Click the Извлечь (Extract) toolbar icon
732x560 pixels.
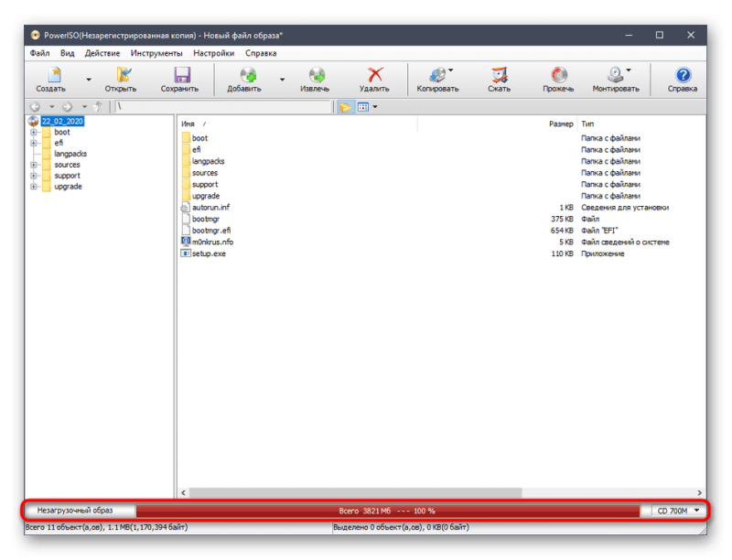(x=317, y=75)
